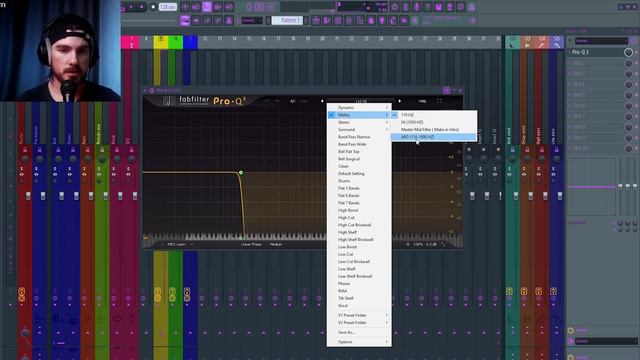The width and height of the screenshot is (640, 360).
Task: Open the playlist view icon after Pattern selector
Action: (x=316, y=20)
